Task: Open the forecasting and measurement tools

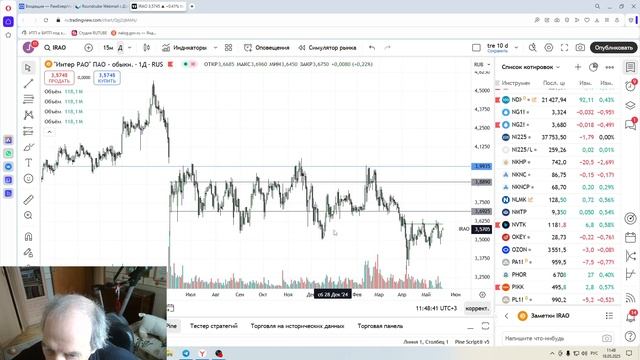Action: [28, 131]
